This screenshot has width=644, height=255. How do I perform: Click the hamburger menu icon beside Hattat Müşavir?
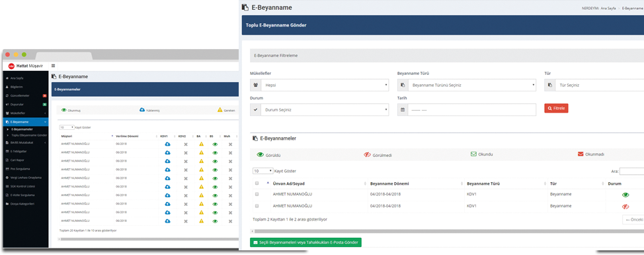point(54,66)
